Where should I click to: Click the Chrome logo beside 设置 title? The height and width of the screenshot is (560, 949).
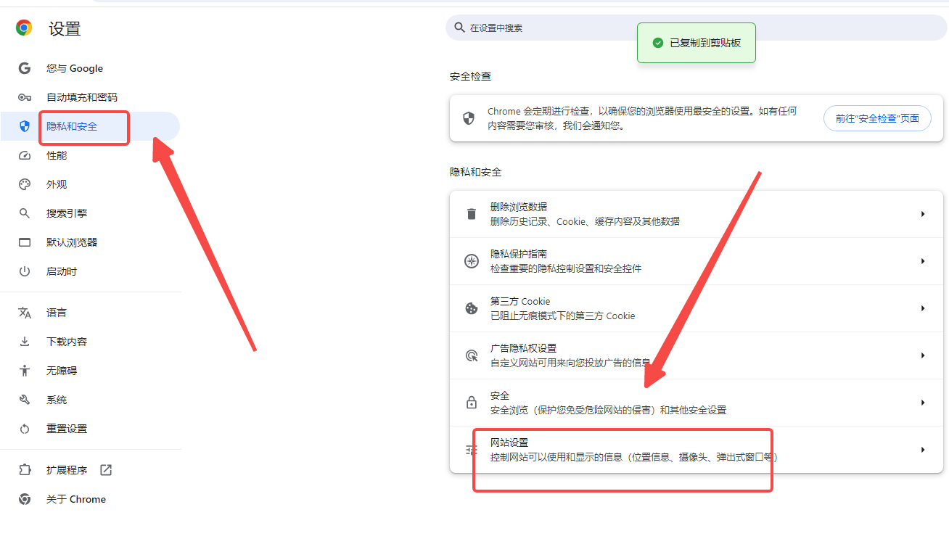coord(24,28)
